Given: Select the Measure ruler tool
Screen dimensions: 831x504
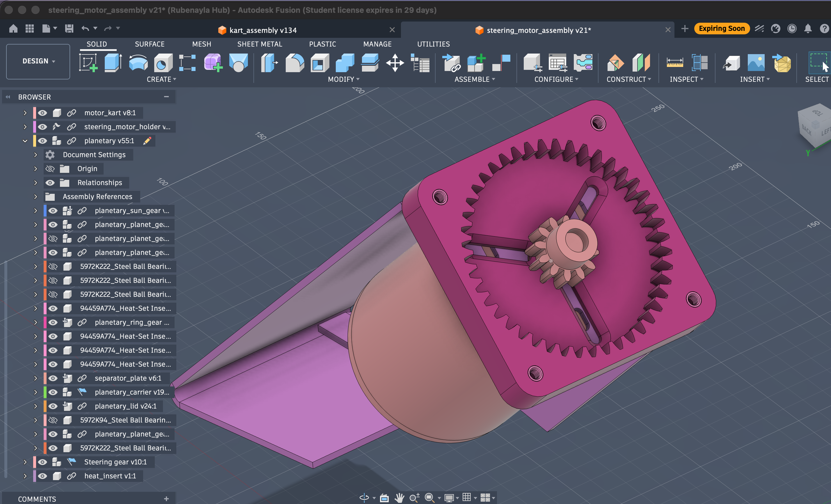Looking at the screenshot, I should coord(674,63).
